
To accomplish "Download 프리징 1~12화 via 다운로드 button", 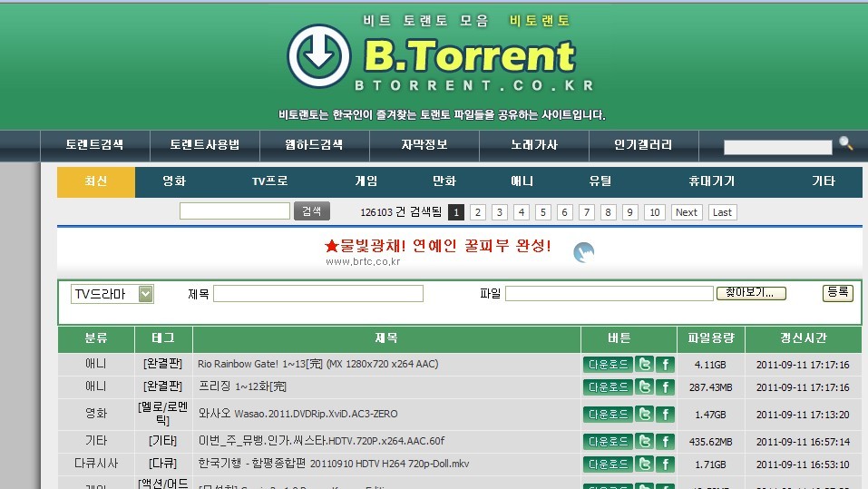I will pyautogui.click(x=608, y=386).
